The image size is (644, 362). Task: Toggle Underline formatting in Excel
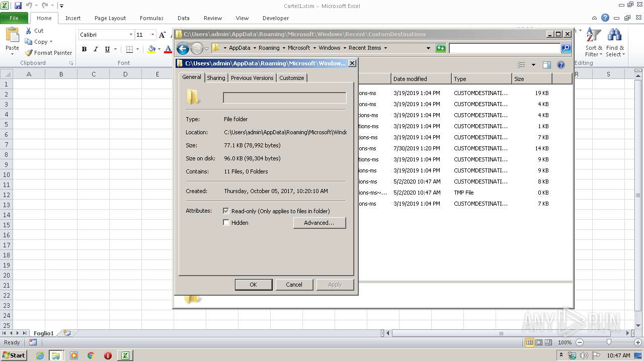tap(107, 49)
